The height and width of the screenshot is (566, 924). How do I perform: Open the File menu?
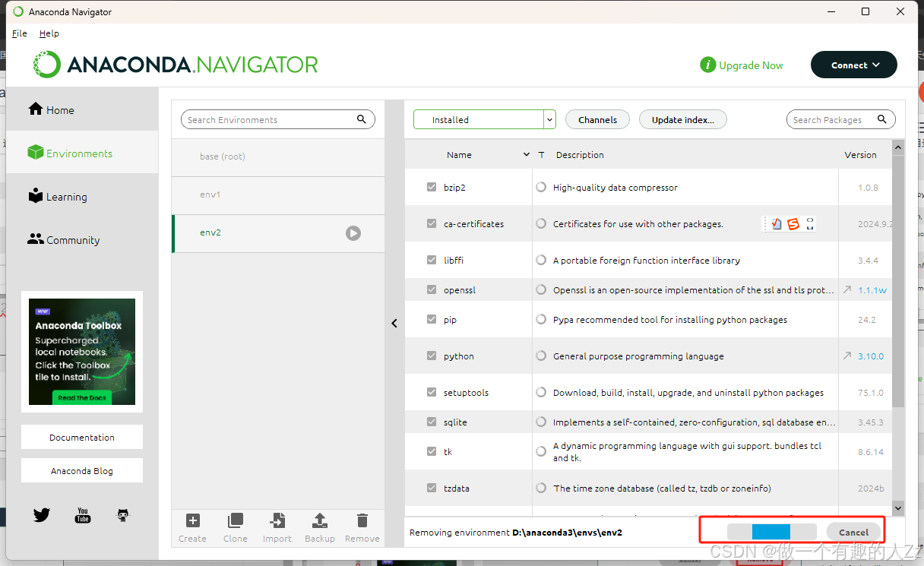(20, 33)
